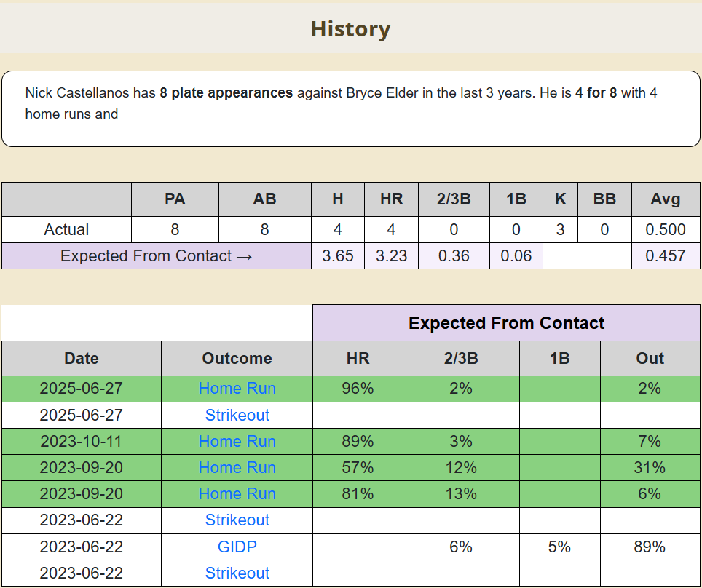
Task: Click the 0.500 average value
Action: tap(666, 229)
